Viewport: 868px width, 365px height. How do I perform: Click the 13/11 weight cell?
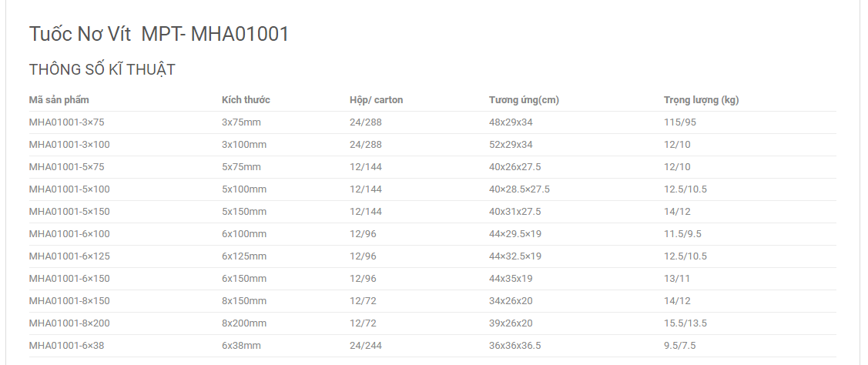tap(677, 279)
